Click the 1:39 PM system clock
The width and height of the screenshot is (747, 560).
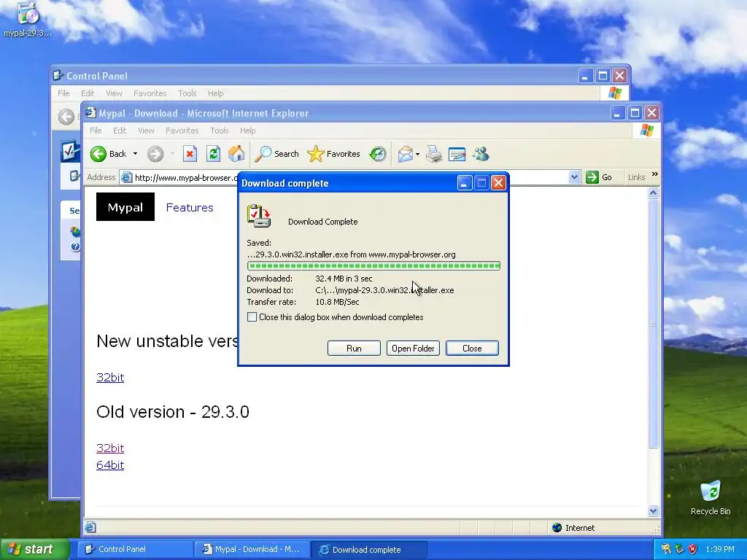[719, 549]
